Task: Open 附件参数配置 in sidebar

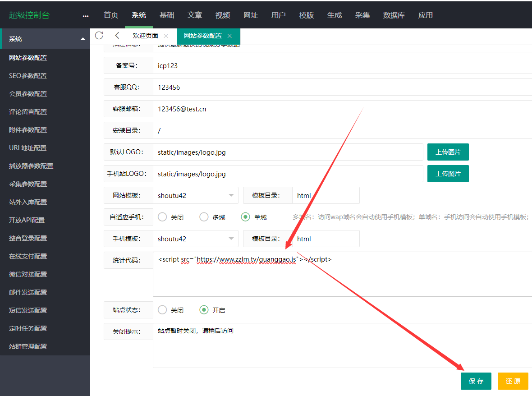Action: 28,130
